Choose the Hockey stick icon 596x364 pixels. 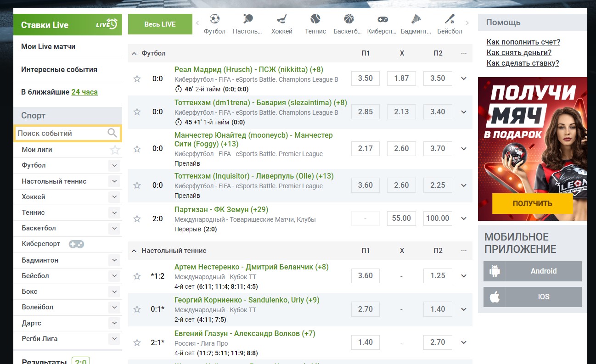tap(281, 19)
